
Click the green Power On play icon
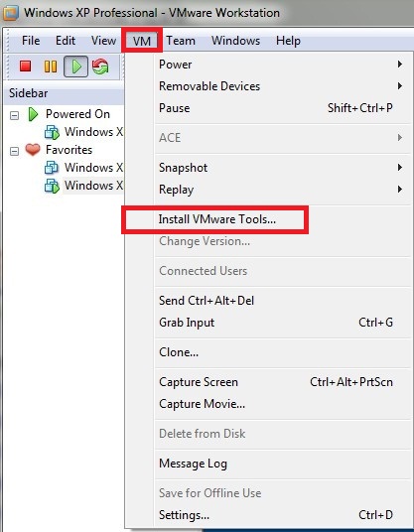tap(75, 66)
